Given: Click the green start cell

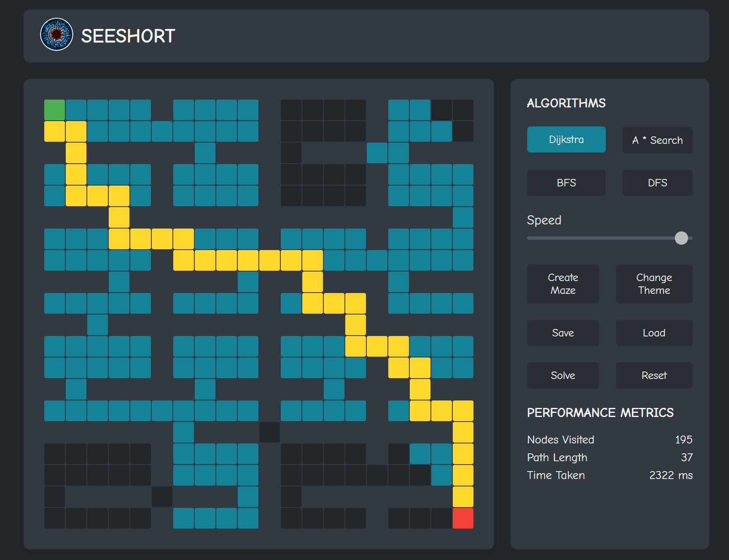Looking at the screenshot, I should pyautogui.click(x=55, y=110).
